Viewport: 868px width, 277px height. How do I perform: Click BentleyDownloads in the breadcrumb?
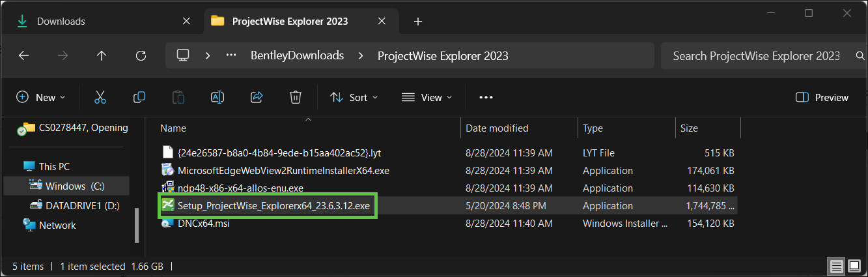pos(297,55)
